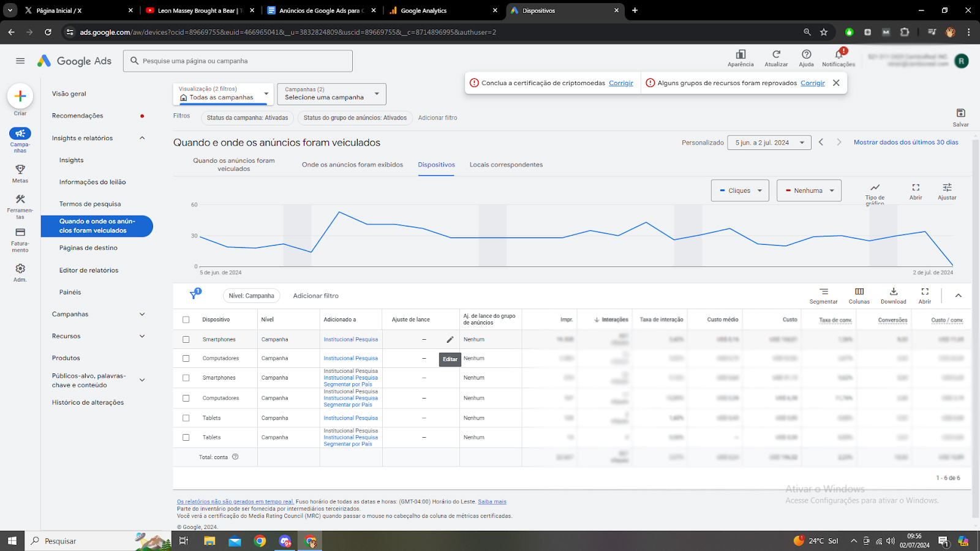Click the Ajustar chart settings icon
980x551 pixels.
coord(947,187)
